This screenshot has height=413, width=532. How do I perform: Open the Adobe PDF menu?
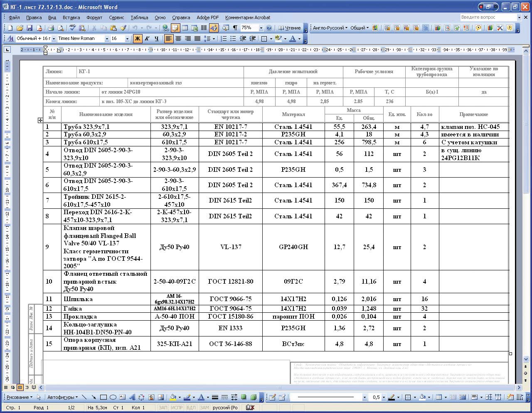[207, 17]
